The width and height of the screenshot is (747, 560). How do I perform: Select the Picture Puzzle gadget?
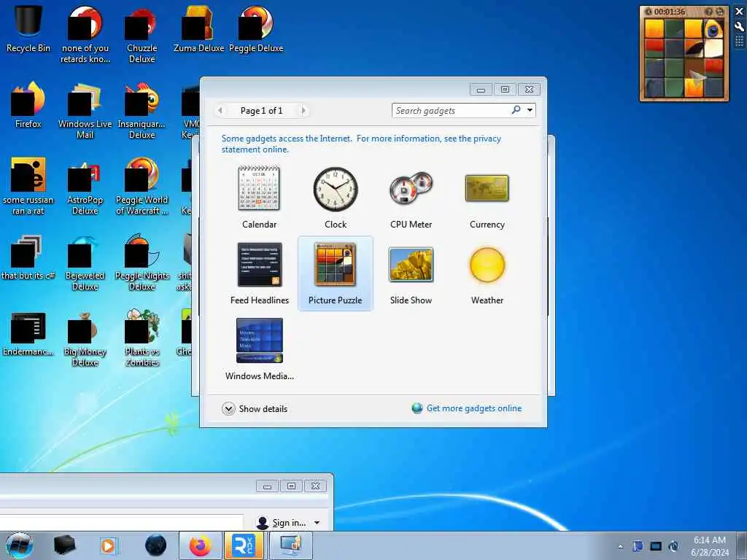point(336,273)
